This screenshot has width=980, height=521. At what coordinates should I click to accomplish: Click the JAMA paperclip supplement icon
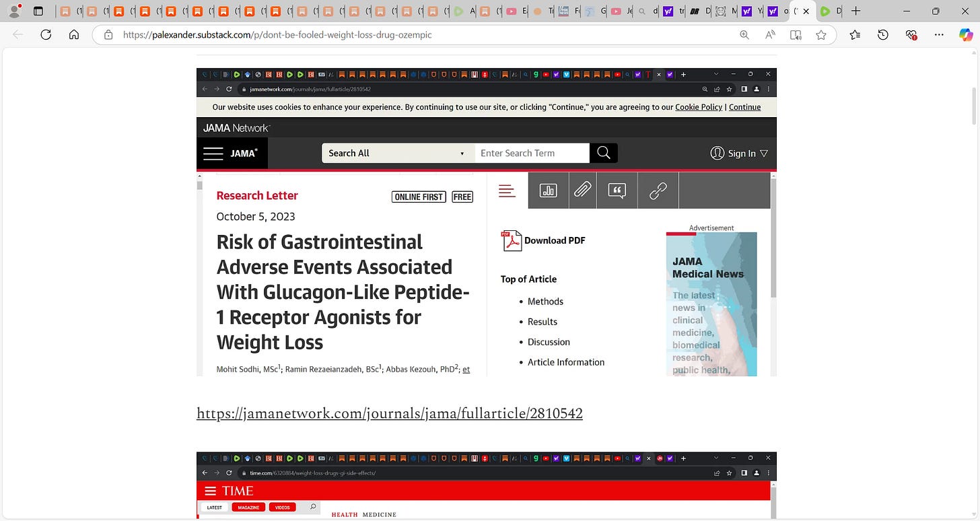pos(583,190)
